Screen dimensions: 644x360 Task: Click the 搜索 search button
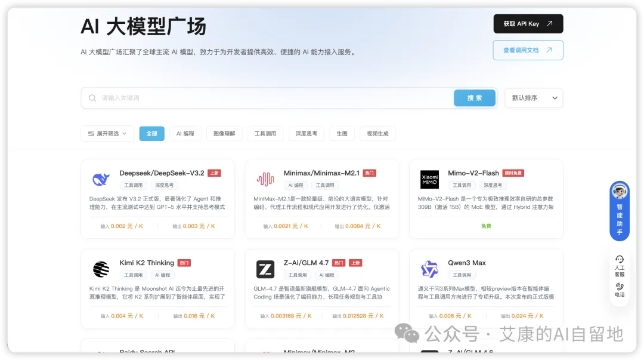(475, 98)
